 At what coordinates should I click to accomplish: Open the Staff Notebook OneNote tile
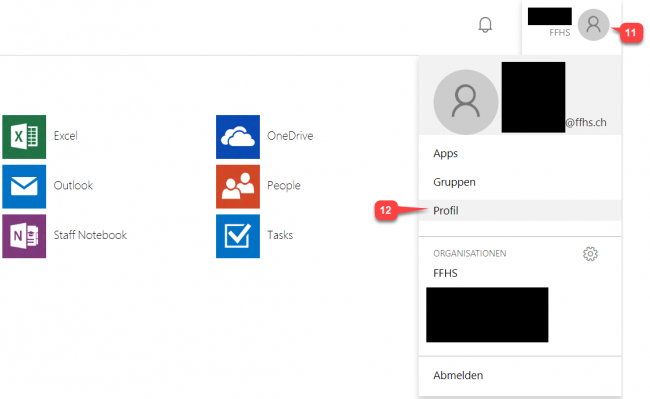pos(24,236)
